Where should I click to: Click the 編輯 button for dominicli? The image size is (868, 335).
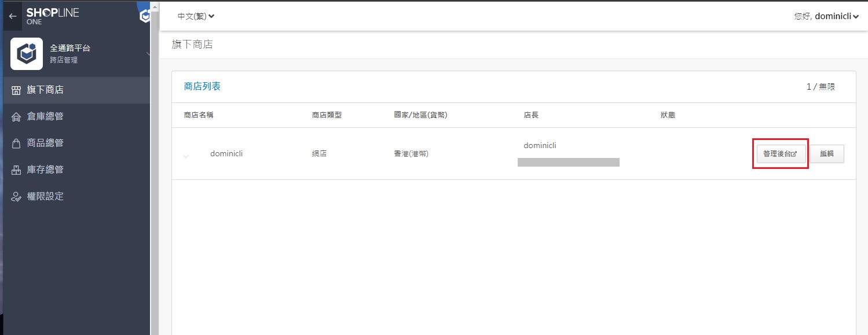(x=827, y=154)
